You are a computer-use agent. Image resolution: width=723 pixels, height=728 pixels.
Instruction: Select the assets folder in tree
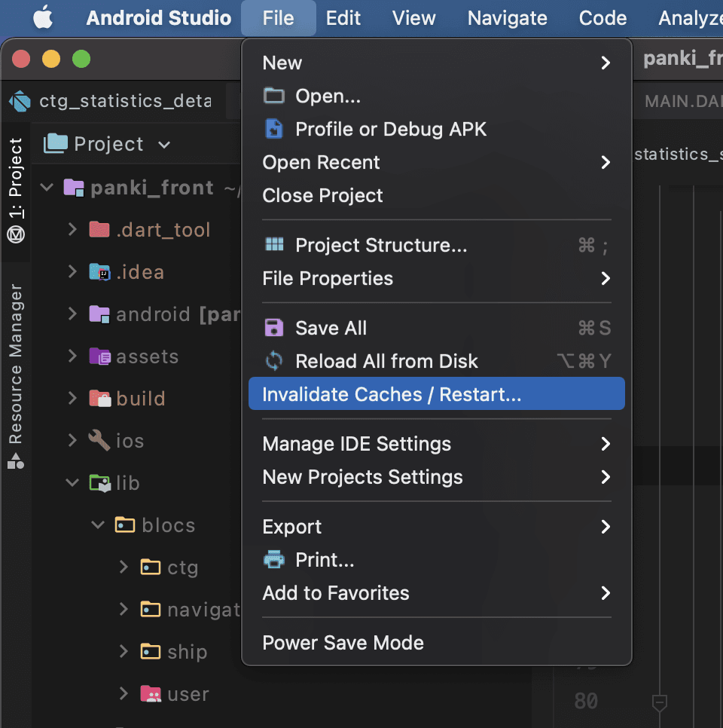(x=147, y=356)
